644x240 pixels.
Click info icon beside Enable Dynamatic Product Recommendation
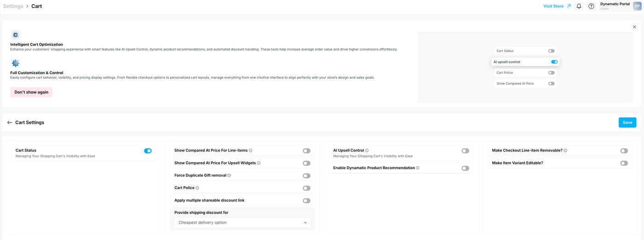[418, 168]
